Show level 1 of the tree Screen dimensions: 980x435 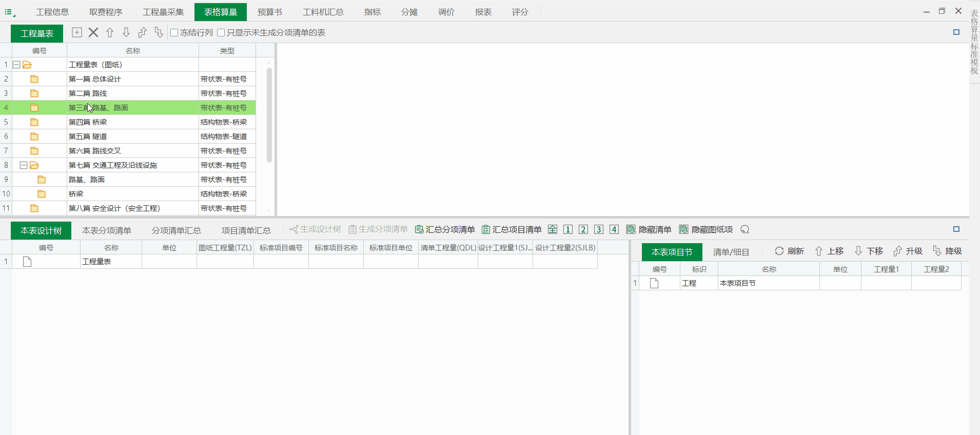click(568, 229)
